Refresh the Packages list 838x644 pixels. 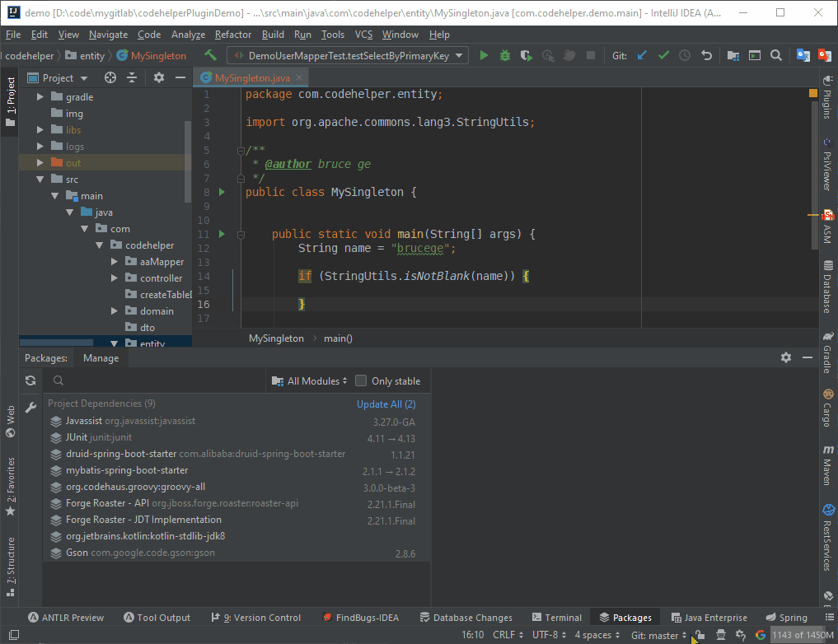tap(30, 380)
